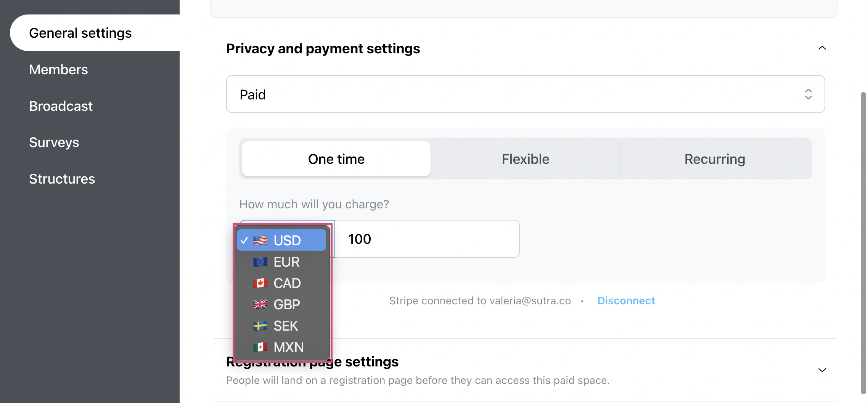Viewport: 868px width, 403px height.
Task: Disconnect the Stripe account
Action: click(626, 301)
